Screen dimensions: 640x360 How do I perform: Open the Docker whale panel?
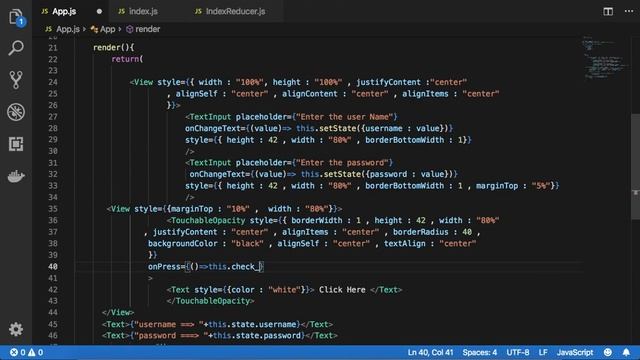click(16, 176)
